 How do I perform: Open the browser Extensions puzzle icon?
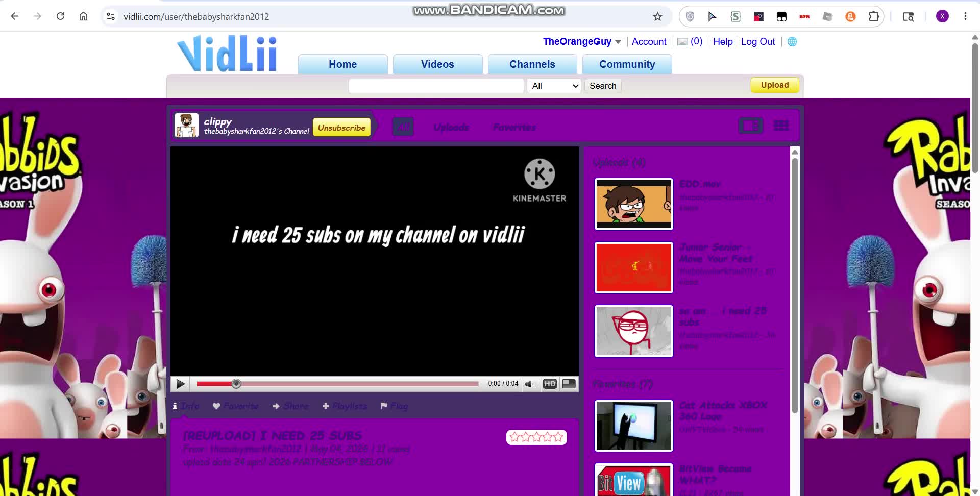pyautogui.click(x=874, y=16)
